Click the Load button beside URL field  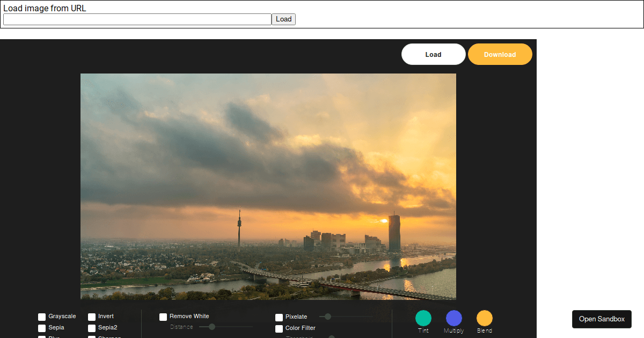(x=283, y=19)
